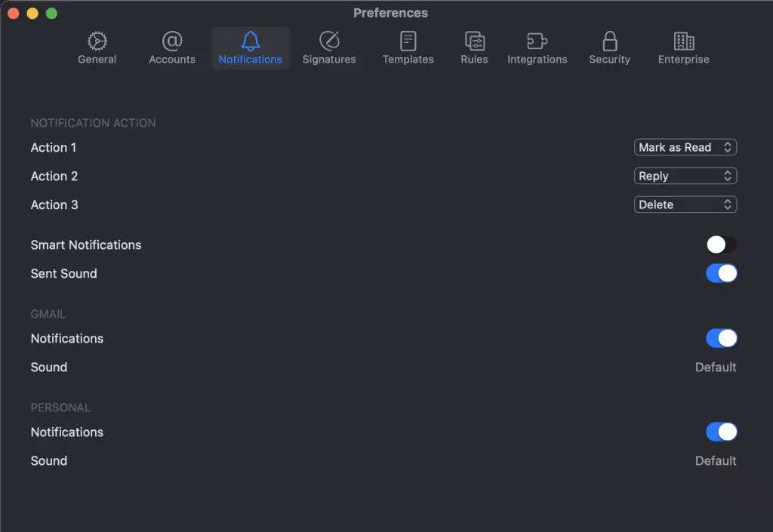Disable Gmail Notifications toggle

(x=721, y=338)
